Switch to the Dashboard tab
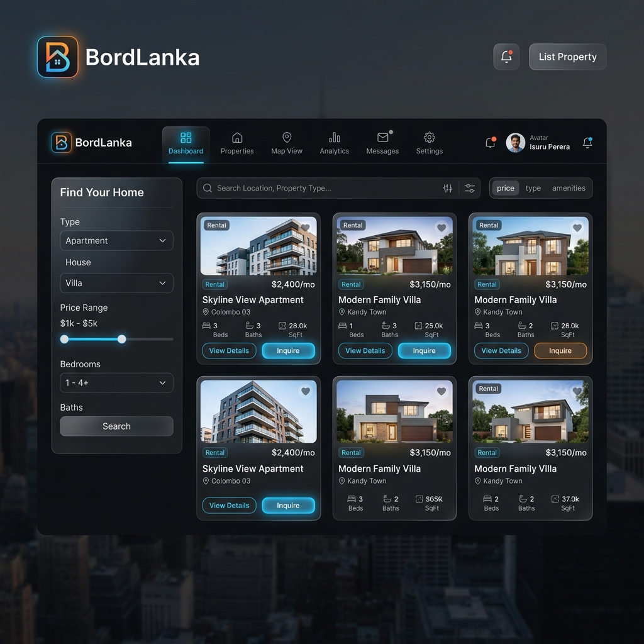Image resolution: width=644 pixels, height=644 pixels. (x=186, y=145)
